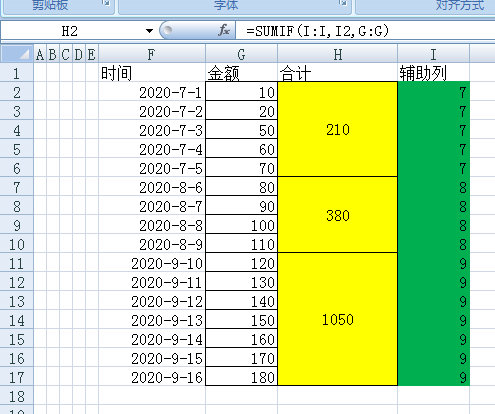Image resolution: width=495 pixels, height=414 pixels.
Task: Select the date cell 2020-9-13
Action: [152, 319]
